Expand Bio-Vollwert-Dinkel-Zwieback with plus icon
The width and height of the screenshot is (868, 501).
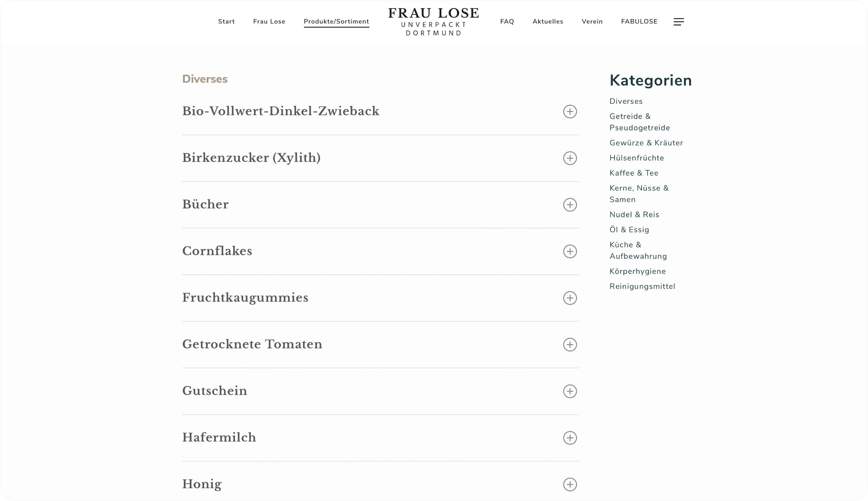[x=570, y=111]
